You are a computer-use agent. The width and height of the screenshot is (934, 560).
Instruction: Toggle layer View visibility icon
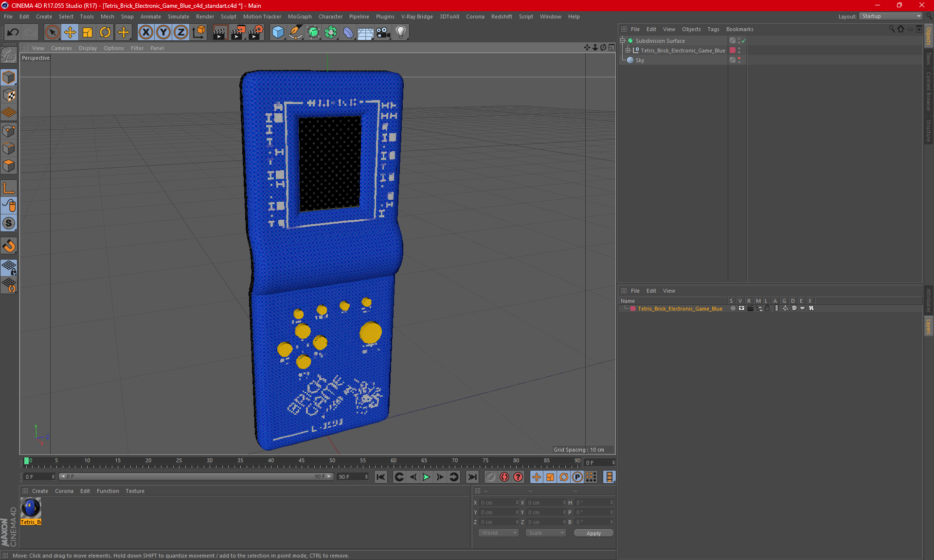pyautogui.click(x=741, y=309)
